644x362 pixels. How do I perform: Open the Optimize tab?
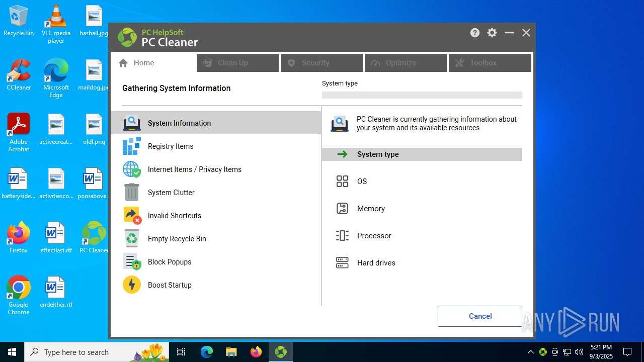pos(406,63)
